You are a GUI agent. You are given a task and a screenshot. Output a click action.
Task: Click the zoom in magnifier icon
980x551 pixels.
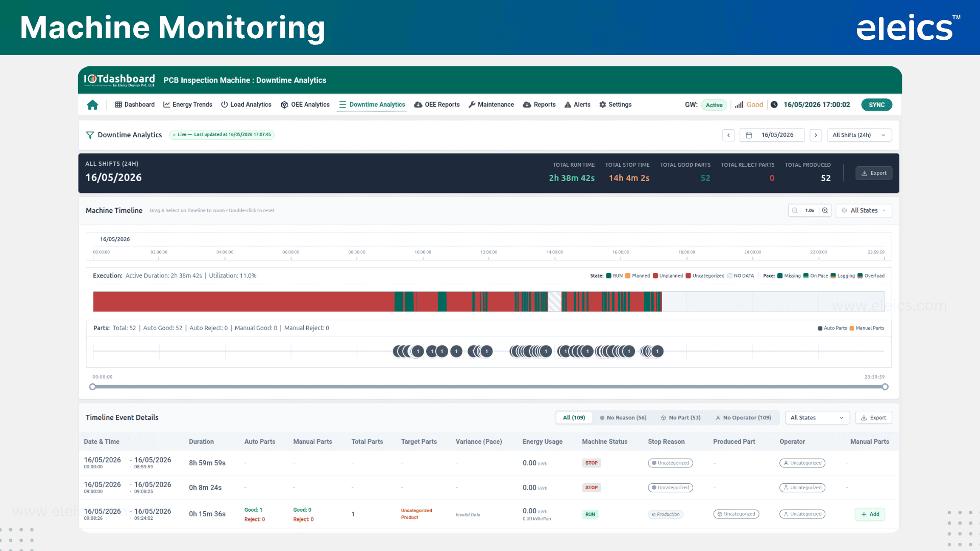click(x=825, y=211)
